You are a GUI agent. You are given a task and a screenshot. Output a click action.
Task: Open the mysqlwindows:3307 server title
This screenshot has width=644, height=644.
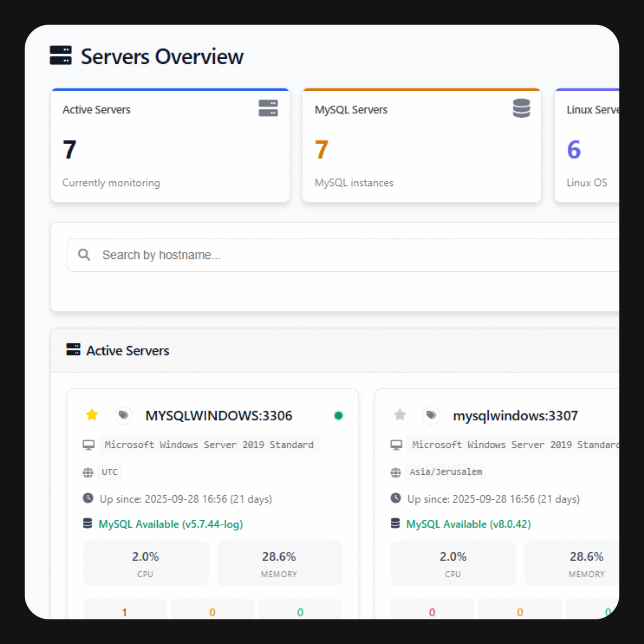[516, 415]
